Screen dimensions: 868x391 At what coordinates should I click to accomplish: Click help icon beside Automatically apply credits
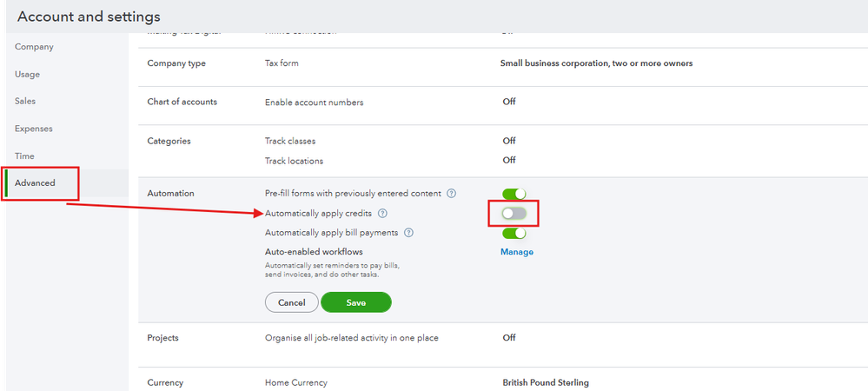point(382,213)
